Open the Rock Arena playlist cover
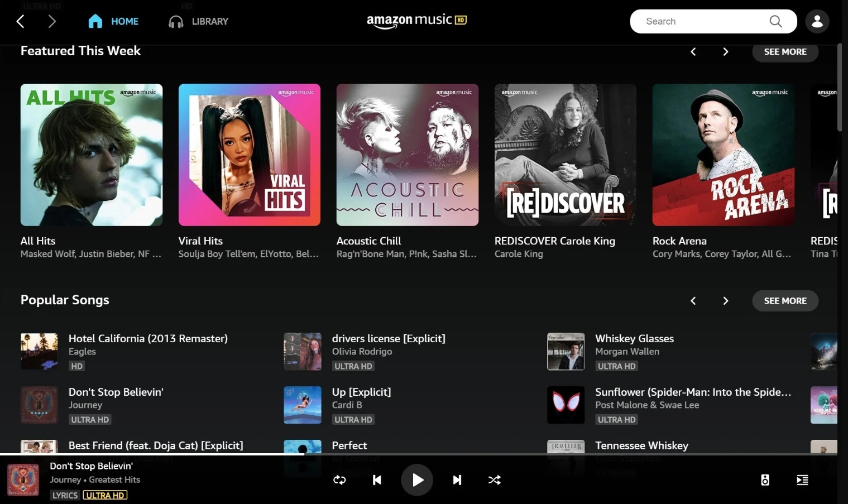This screenshot has width=848, height=504. 724,155
